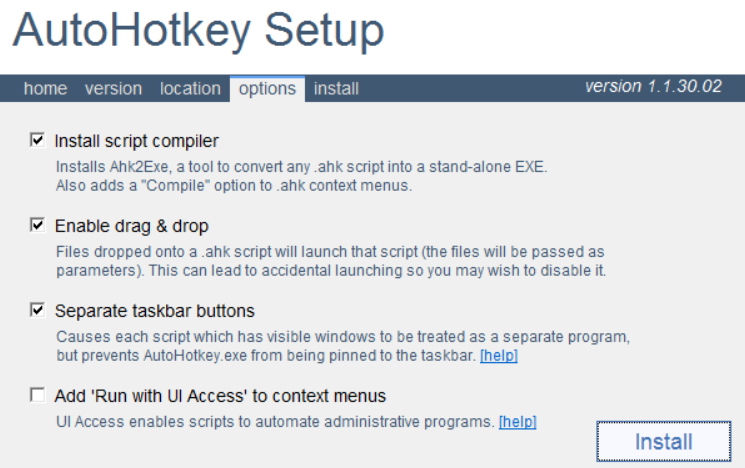
Task: Click the 'Separate taskbar buttons' label
Action: click(154, 311)
